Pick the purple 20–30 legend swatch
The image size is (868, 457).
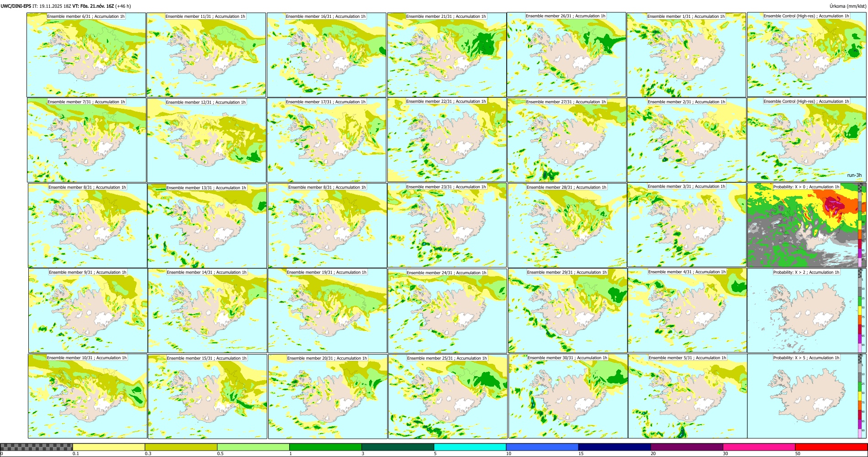click(687, 447)
